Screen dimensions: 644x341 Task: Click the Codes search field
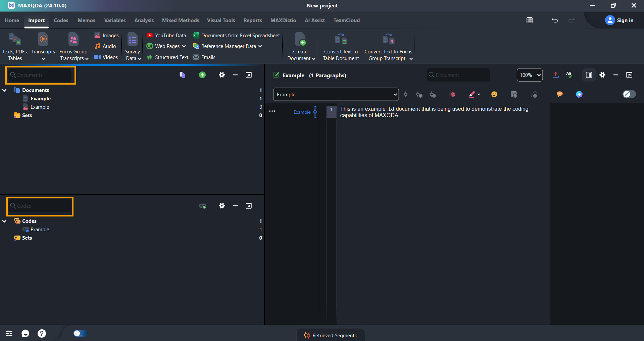40,206
